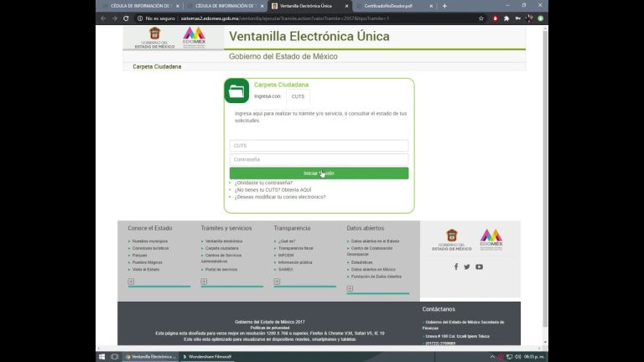Show hidden icons in system tray
Screen dimensions: 644x362
pos(492,357)
